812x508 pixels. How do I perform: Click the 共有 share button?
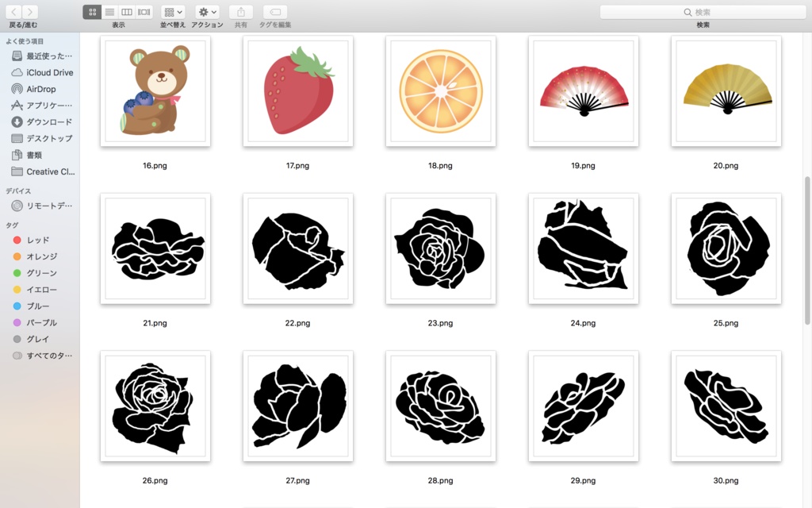[x=241, y=12]
